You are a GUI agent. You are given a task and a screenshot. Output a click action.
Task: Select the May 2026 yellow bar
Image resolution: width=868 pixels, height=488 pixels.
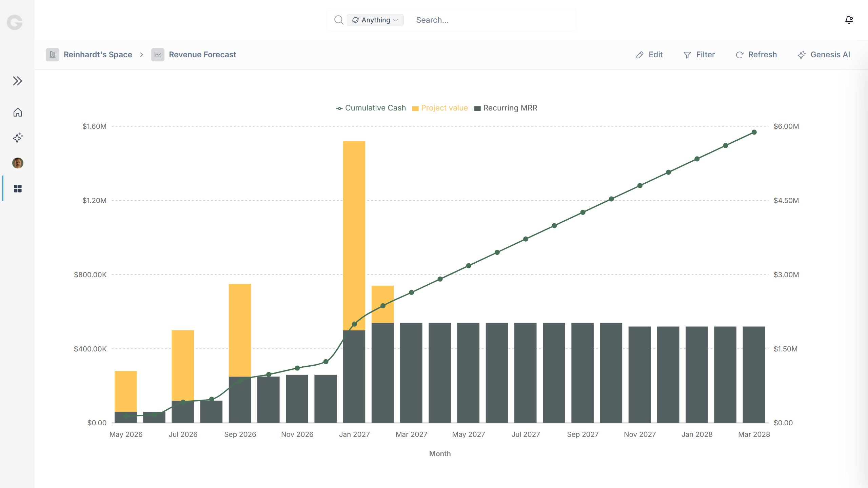click(126, 391)
